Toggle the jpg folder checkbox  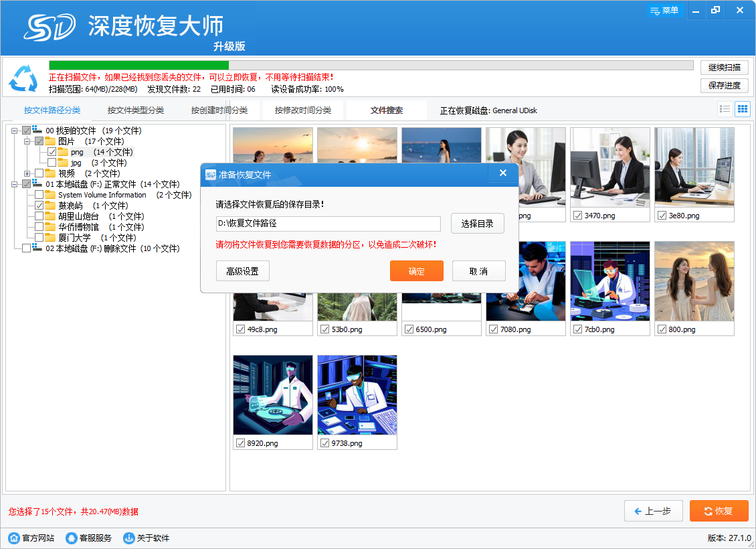52,163
